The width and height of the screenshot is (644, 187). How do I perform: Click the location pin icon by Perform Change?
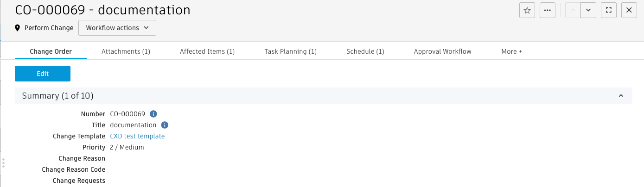[18, 28]
